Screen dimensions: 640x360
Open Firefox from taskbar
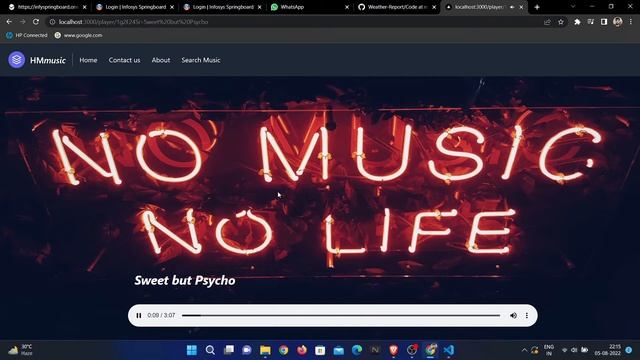[302, 350]
